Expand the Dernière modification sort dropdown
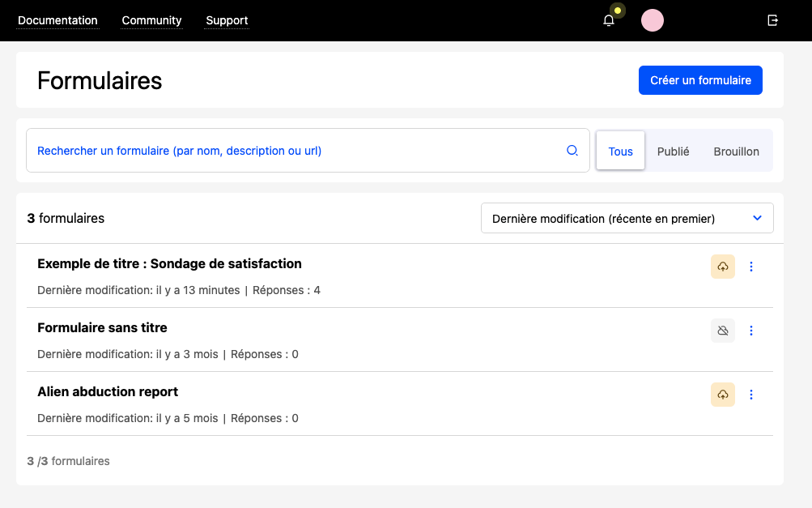 click(627, 218)
